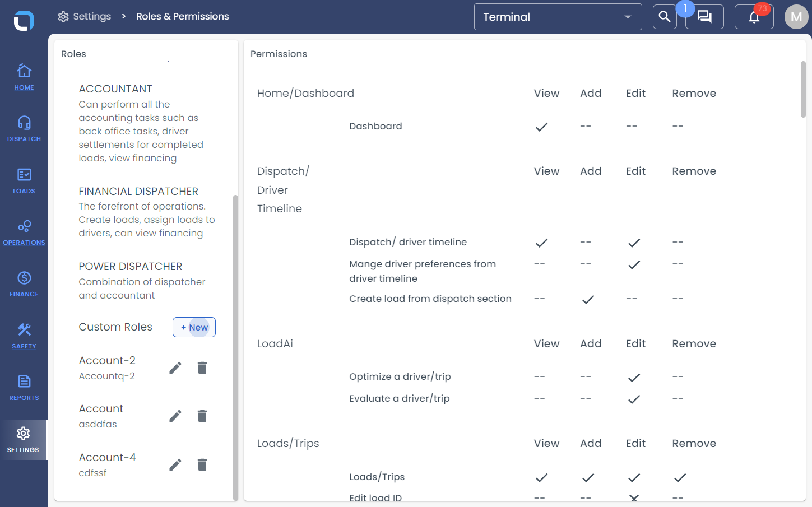
Task: Click the Settings breadcrumb link
Action: tap(85, 17)
